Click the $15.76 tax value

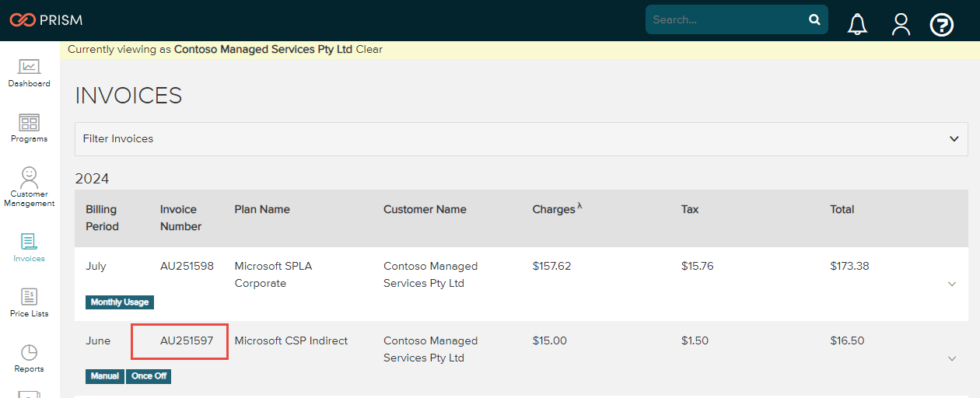698,266
